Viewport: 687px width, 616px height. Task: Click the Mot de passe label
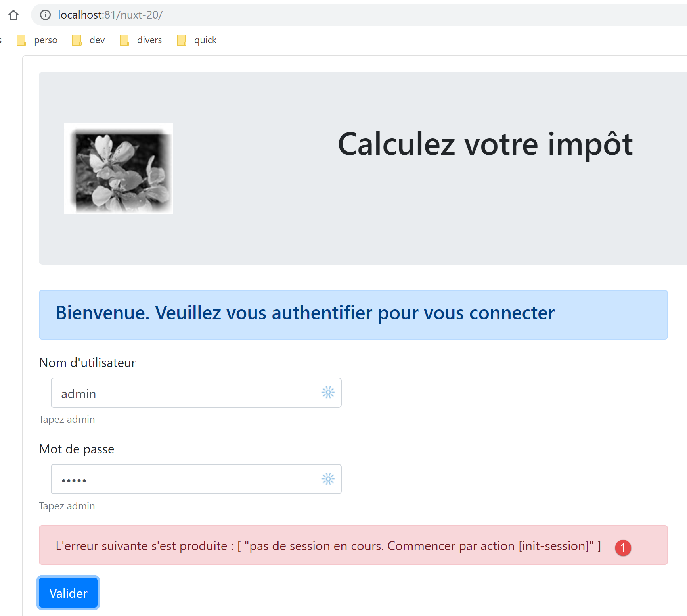pos(77,449)
